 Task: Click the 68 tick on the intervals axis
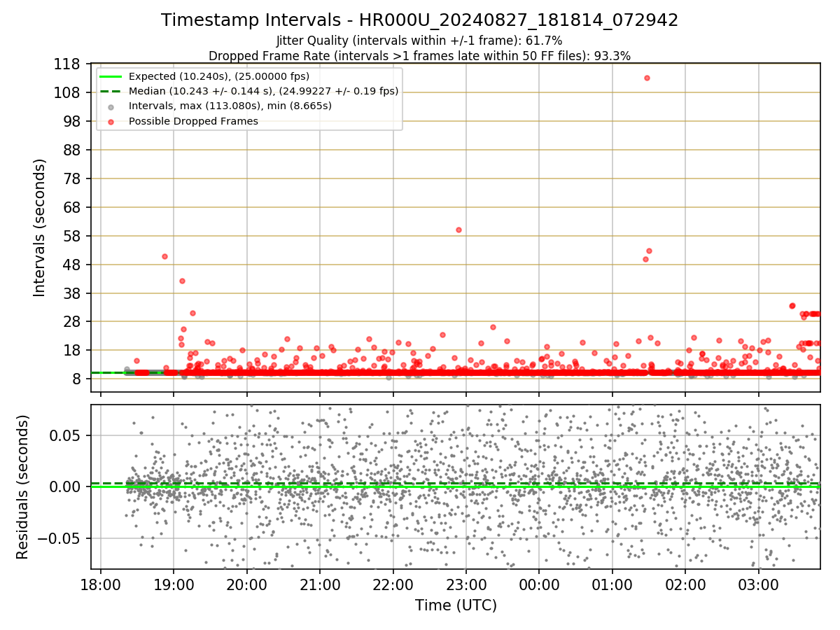(73, 208)
